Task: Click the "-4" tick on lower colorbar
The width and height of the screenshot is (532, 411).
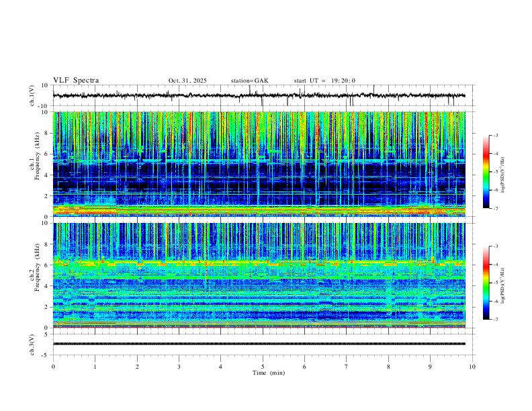Action: click(x=495, y=265)
